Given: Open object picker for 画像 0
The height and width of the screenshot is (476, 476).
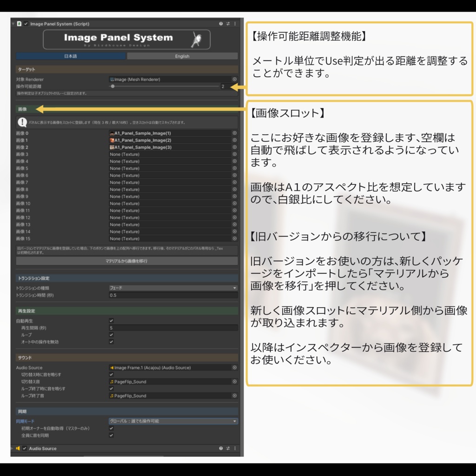Looking at the screenshot, I should [x=235, y=133].
